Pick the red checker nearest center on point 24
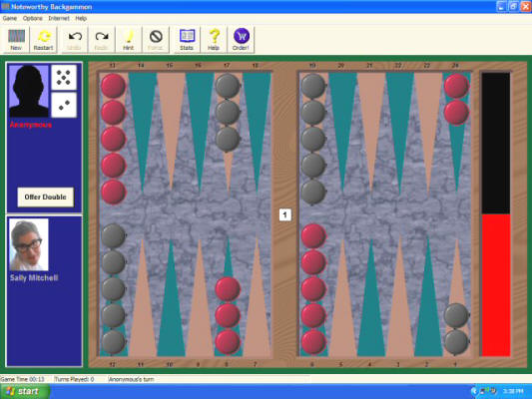Viewport: 532px width, 399px height. pos(457,112)
